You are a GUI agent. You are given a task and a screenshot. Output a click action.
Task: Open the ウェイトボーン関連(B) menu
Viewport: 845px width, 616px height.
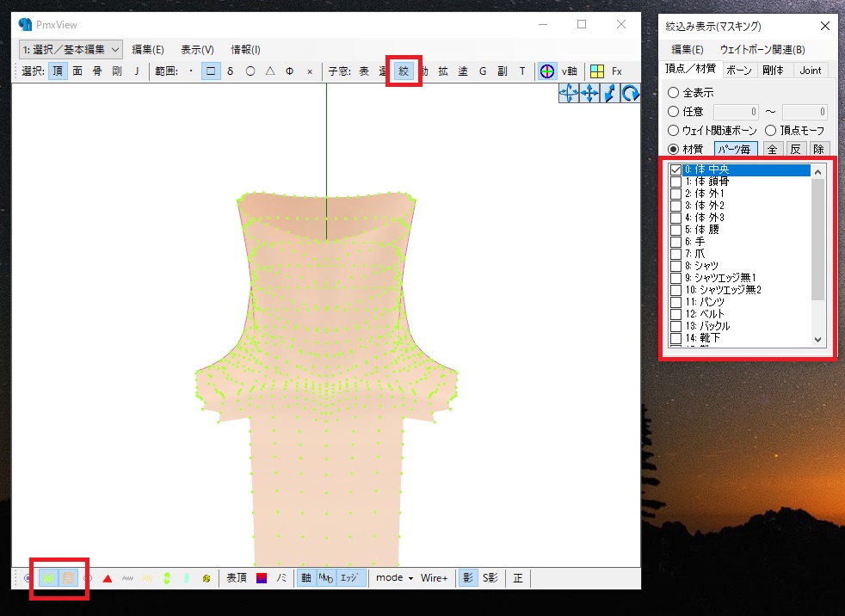pyautogui.click(x=762, y=50)
